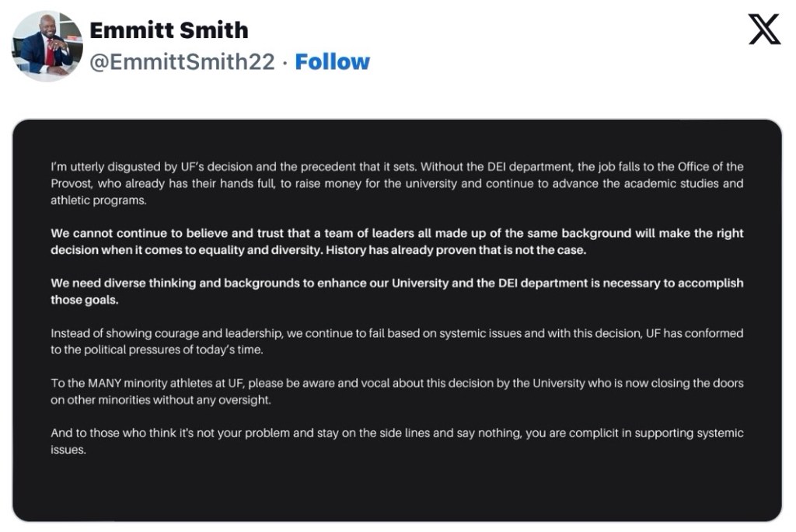Click the "And to those who think" paragraph
Viewport: 796px width, 532px height.
396,441
